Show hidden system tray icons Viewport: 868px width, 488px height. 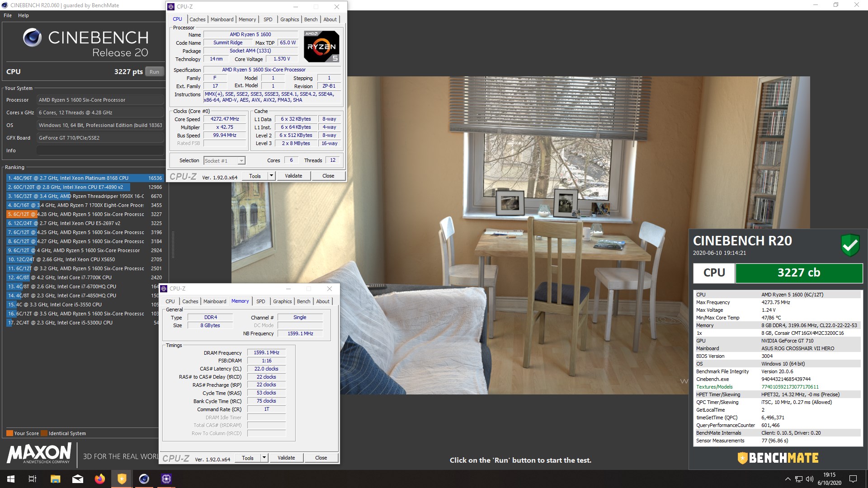[788, 479]
